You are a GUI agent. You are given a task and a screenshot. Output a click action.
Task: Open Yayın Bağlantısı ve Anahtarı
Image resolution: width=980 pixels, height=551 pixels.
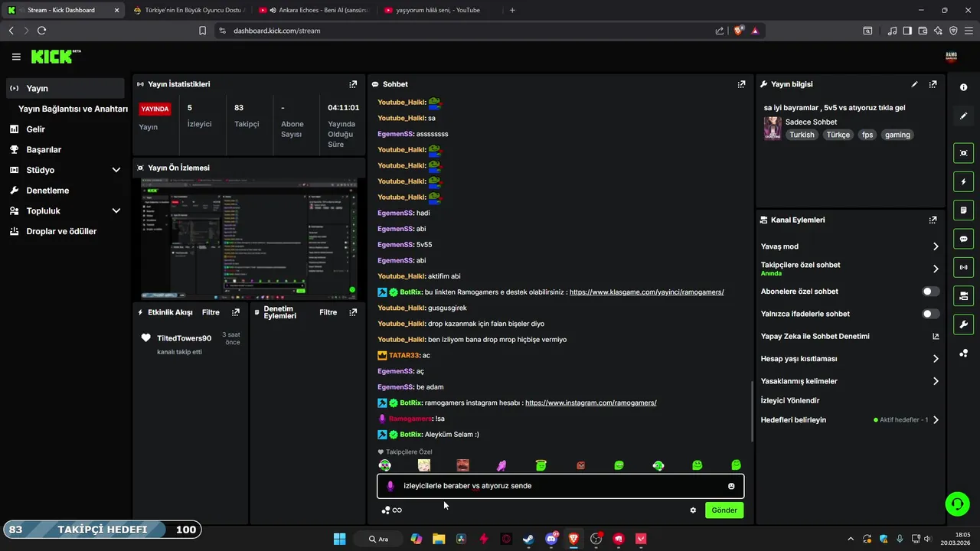click(x=73, y=109)
